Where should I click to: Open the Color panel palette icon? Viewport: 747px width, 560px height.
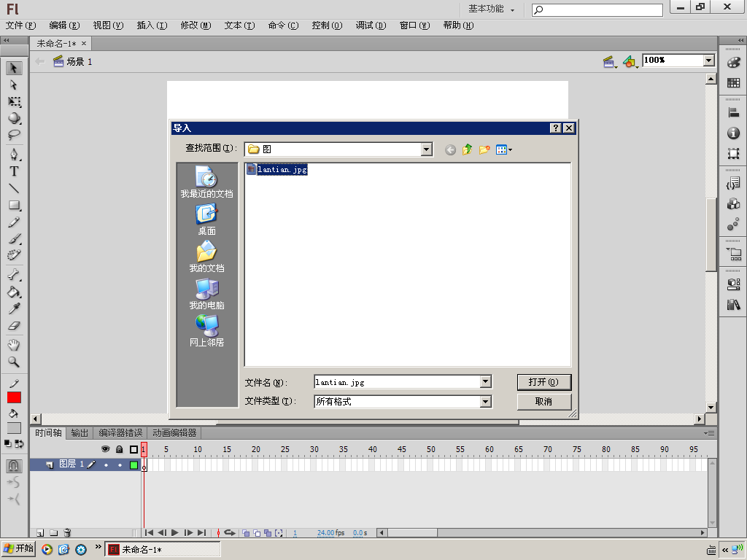click(734, 63)
